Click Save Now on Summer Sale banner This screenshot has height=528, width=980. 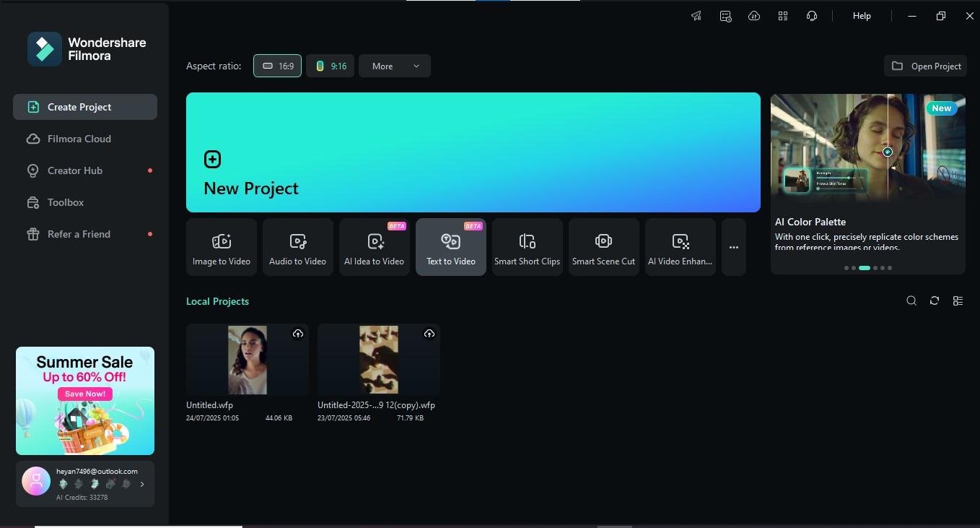pos(85,394)
